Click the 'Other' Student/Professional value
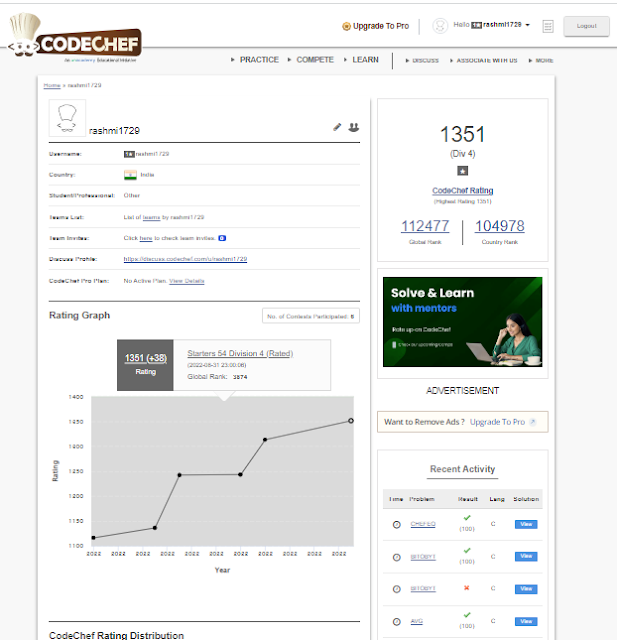617x640 pixels. click(x=132, y=196)
